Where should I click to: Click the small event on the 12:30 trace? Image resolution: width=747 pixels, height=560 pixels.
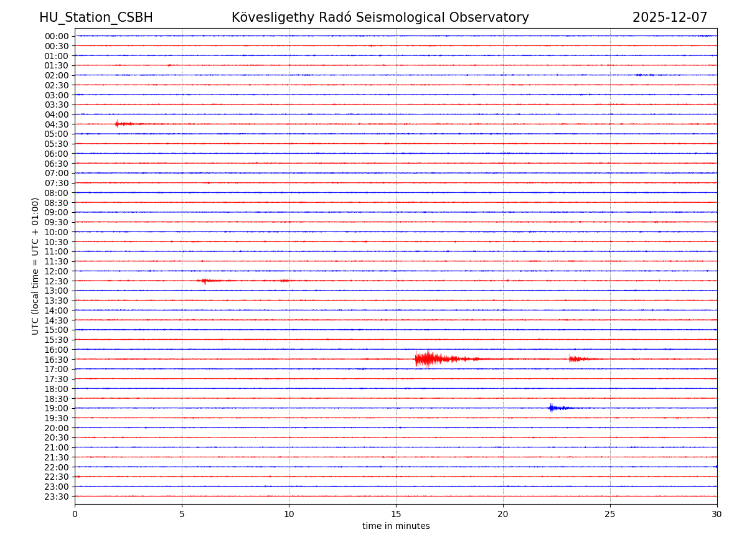click(205, 281)
